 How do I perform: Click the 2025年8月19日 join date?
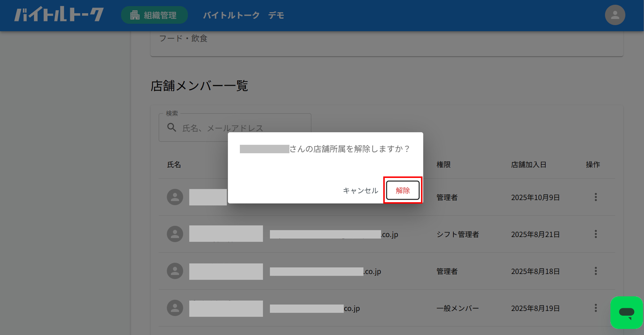coord(535,308)
